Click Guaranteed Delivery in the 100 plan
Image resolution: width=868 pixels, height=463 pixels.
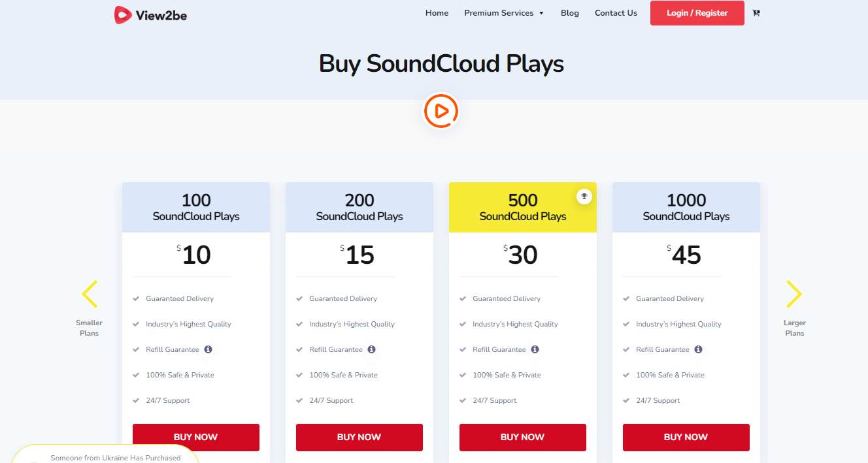pos(180,298)
